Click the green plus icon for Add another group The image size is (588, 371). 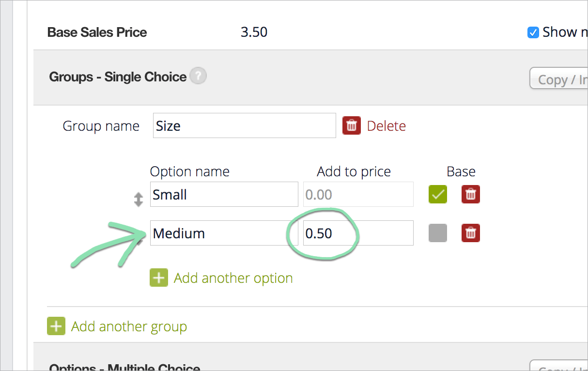click(x=56, y=326)
